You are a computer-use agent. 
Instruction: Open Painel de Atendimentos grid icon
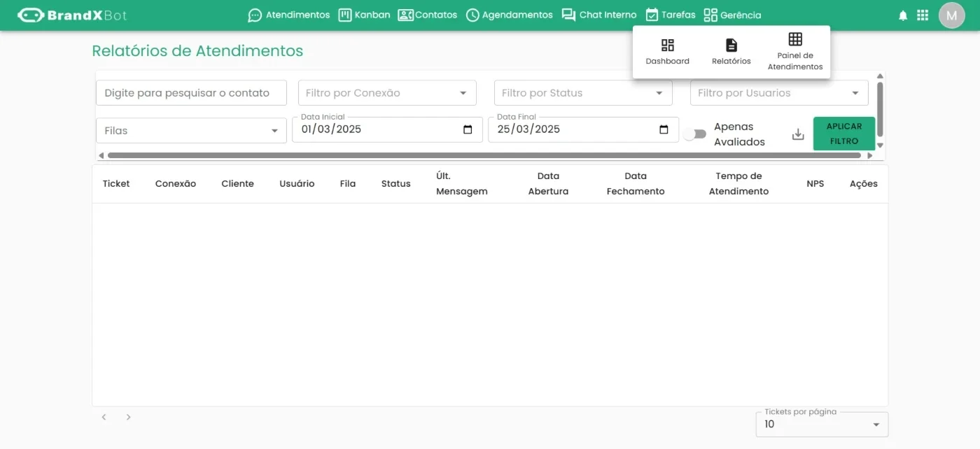point(795,39)
